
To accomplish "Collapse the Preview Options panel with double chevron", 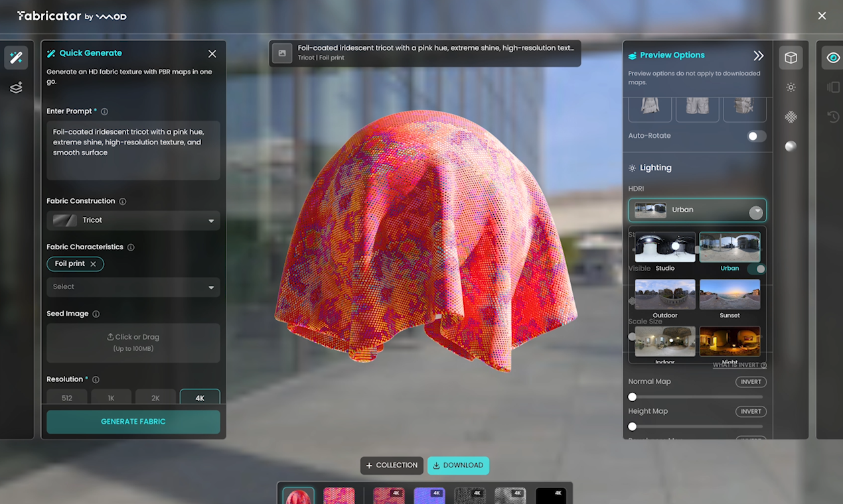I will coord(758,56).
